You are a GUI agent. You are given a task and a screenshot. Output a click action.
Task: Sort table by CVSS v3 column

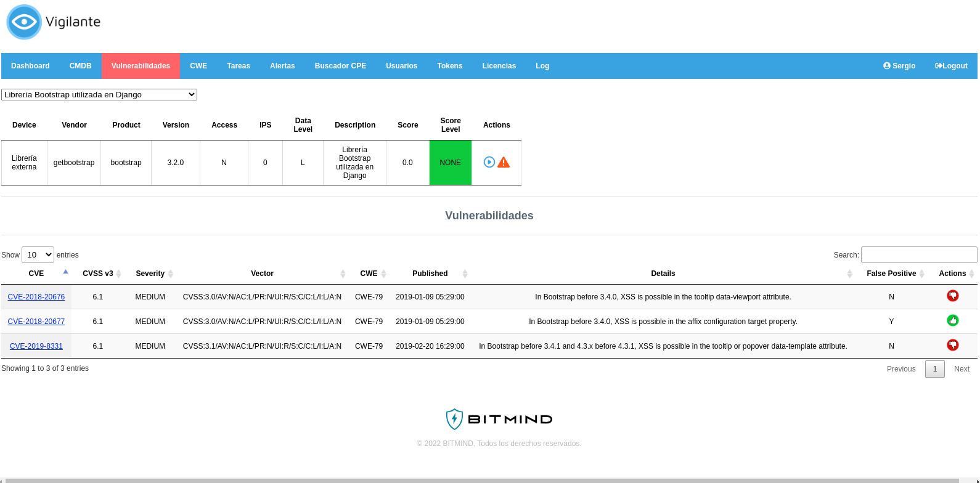(98, 274)
